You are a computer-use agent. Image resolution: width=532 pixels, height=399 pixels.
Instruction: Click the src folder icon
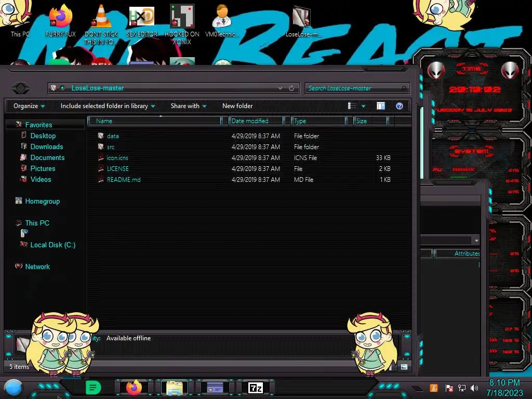coord(101,147)
